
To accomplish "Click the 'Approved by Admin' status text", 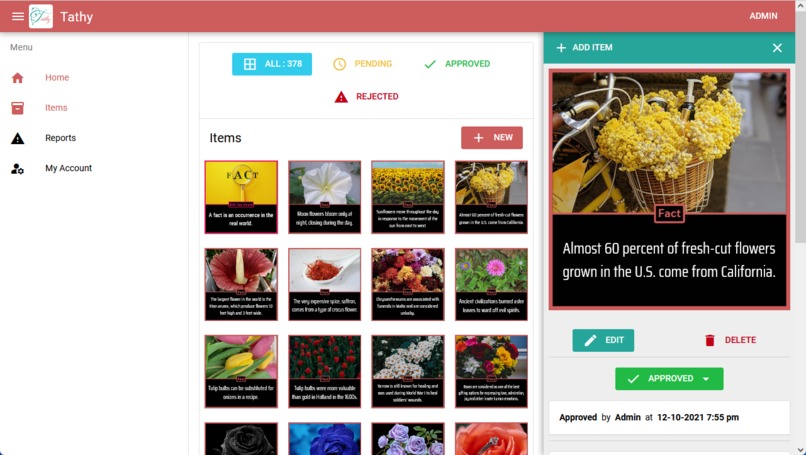I will 649,417.
